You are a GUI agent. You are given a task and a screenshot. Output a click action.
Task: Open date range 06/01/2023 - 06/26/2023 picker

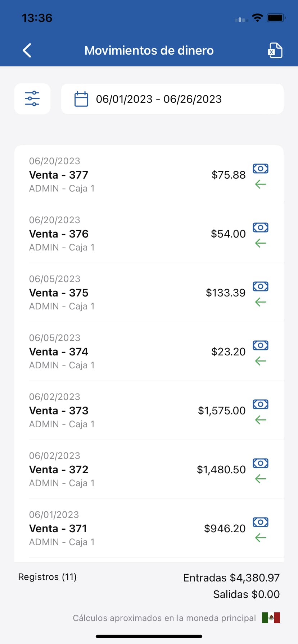tap(159, 99)
